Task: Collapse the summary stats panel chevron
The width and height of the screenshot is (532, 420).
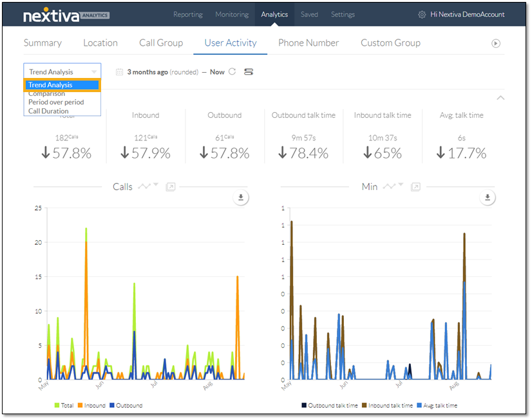Action: coord(500,98)
